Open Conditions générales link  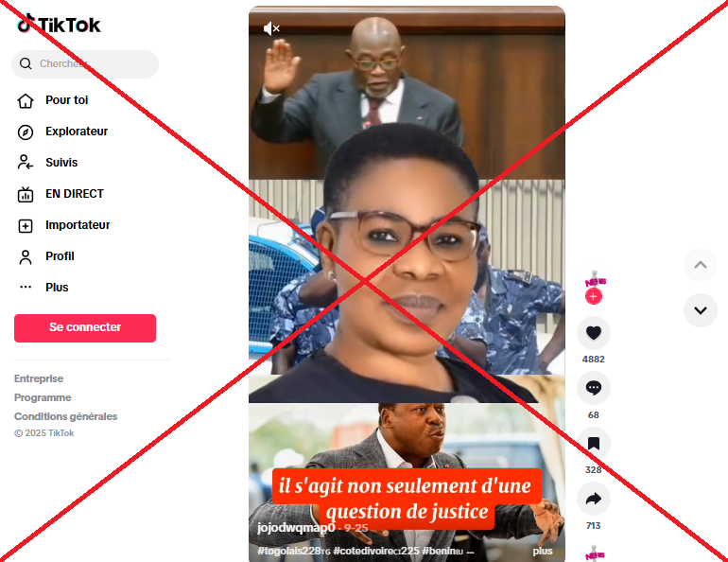click(x=65, y=416)
